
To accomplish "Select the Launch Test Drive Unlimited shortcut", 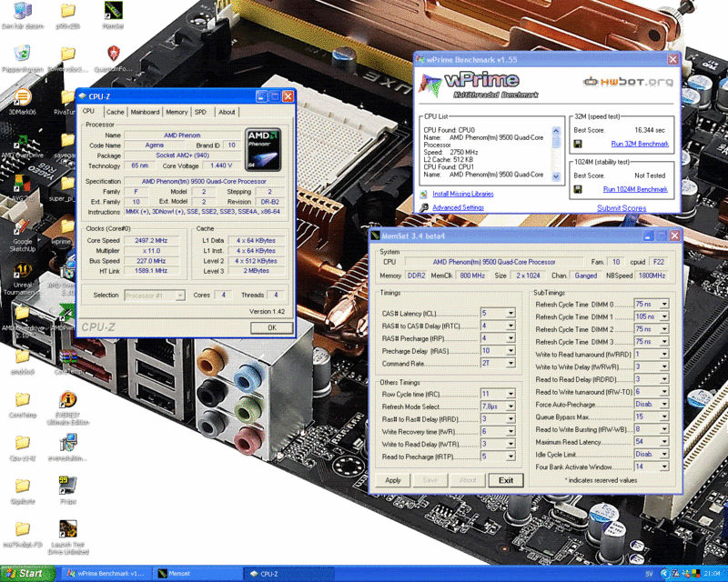I will click(67, 528).
